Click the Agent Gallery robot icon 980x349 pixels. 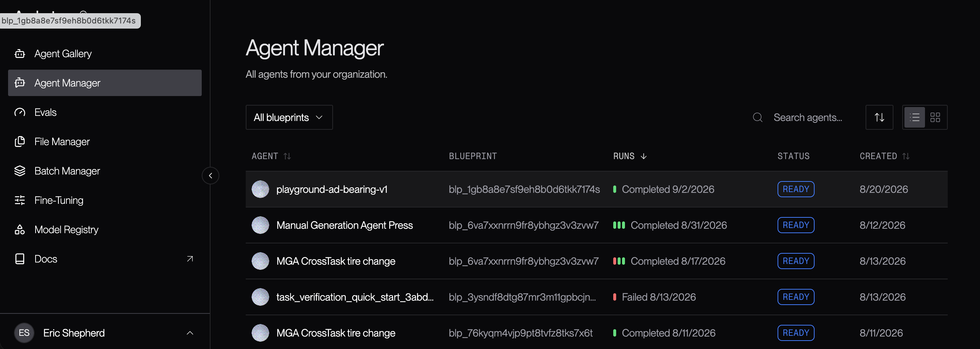pyautogui.click(x=20, y=54)
